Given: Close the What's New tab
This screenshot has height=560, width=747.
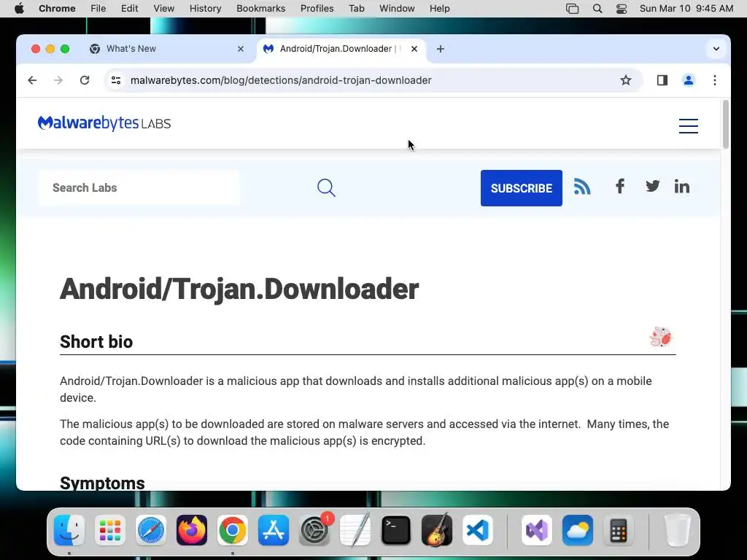Looking at the screenshot, I should click(241, 49).
